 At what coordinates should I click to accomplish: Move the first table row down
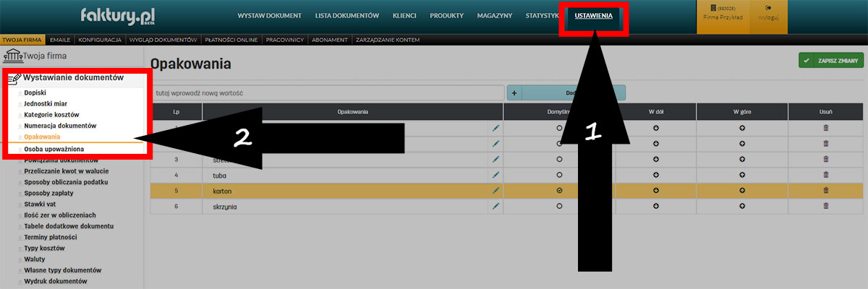click(x=656, y=127)
